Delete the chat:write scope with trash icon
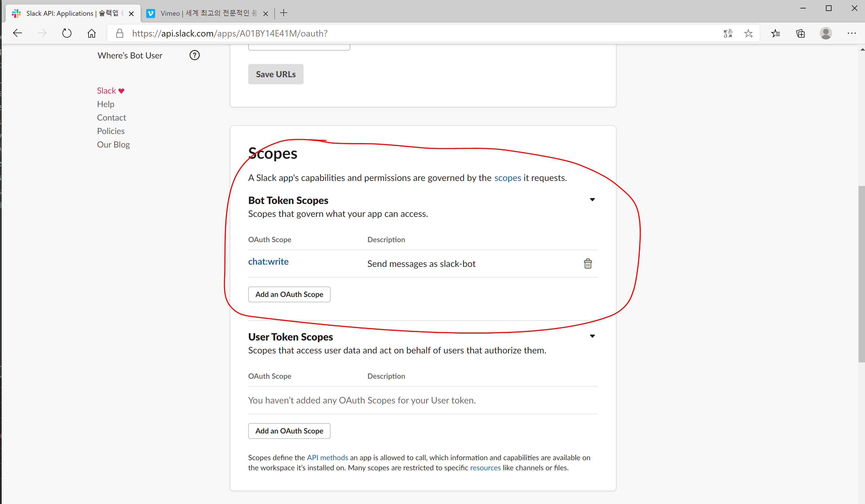865x504 pixels. click(x=588, y=264)
